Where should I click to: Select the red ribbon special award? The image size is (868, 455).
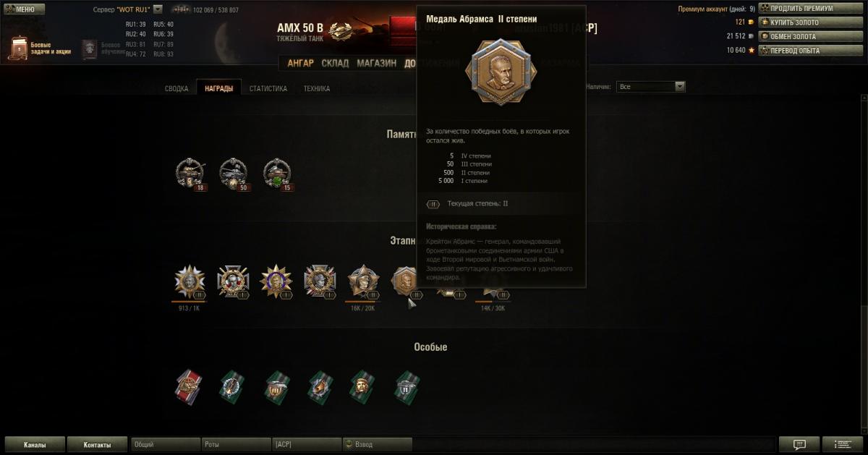[189, 387]
